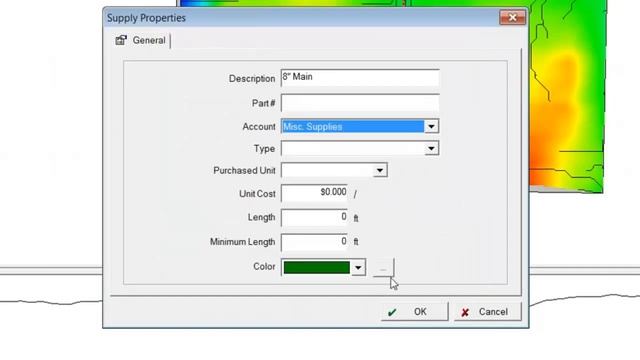Click the General tab properties icon
Viewport: 640px width, 360px height.
[121, 40]
